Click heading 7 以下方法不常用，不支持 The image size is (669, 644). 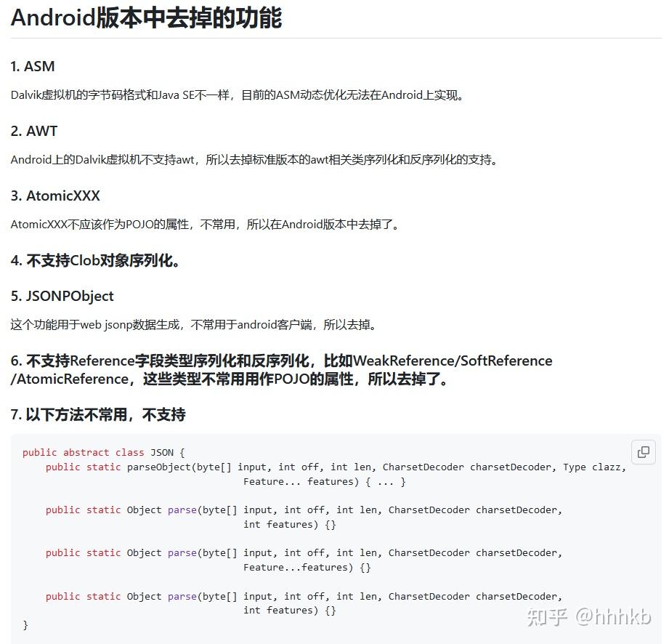click(97, 414)
